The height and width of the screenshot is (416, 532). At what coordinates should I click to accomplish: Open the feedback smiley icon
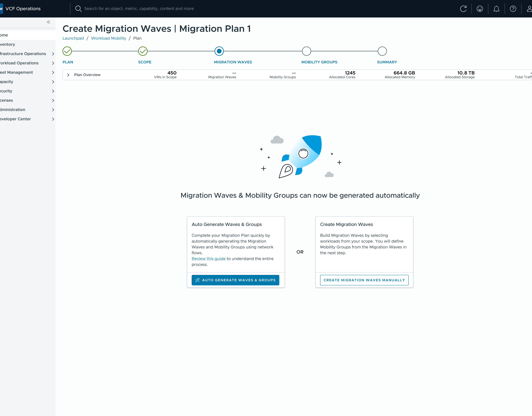(480, 9)
